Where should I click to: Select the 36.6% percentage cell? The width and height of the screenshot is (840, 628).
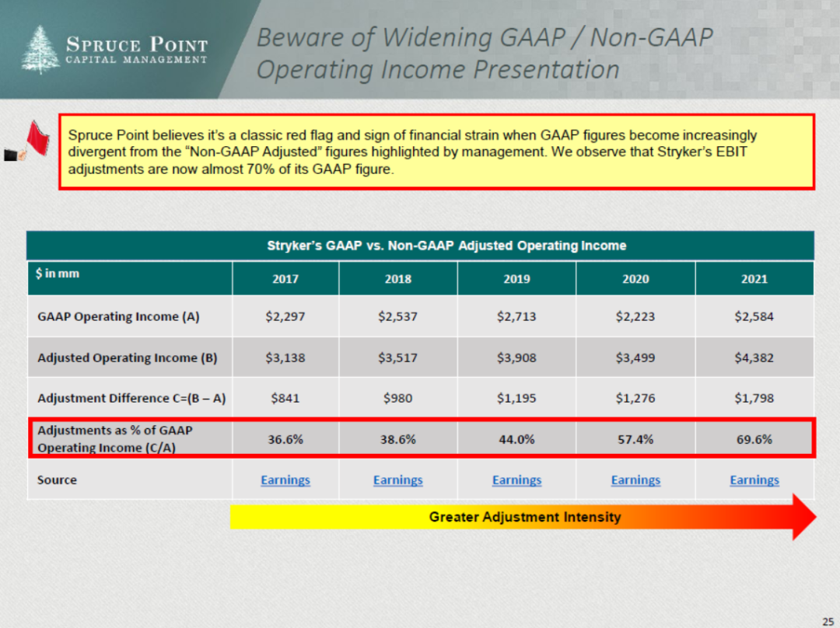285,439
